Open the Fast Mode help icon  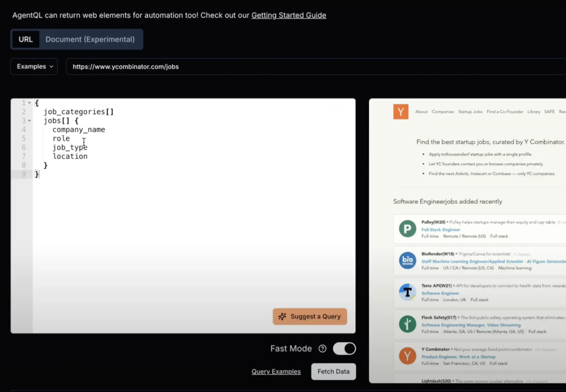coord(322,349)
